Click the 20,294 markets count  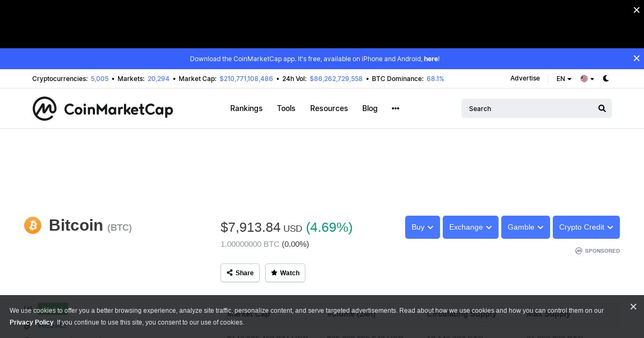tap(158, 79)
